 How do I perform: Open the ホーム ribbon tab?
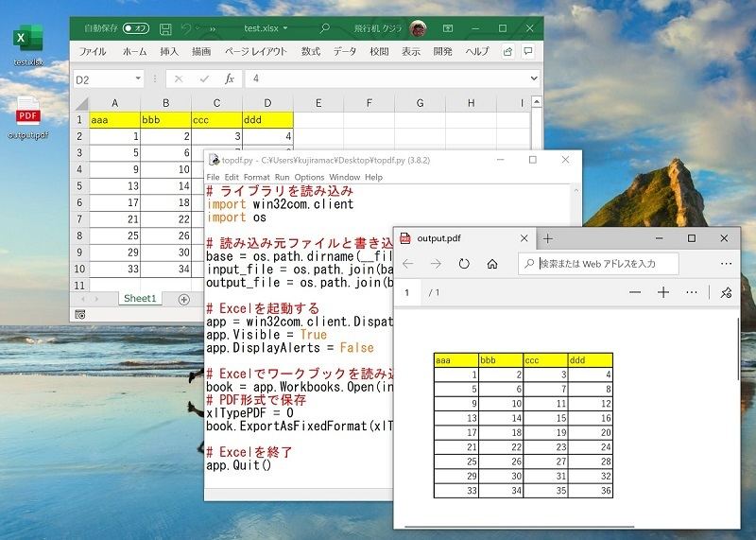pos(134,51)
